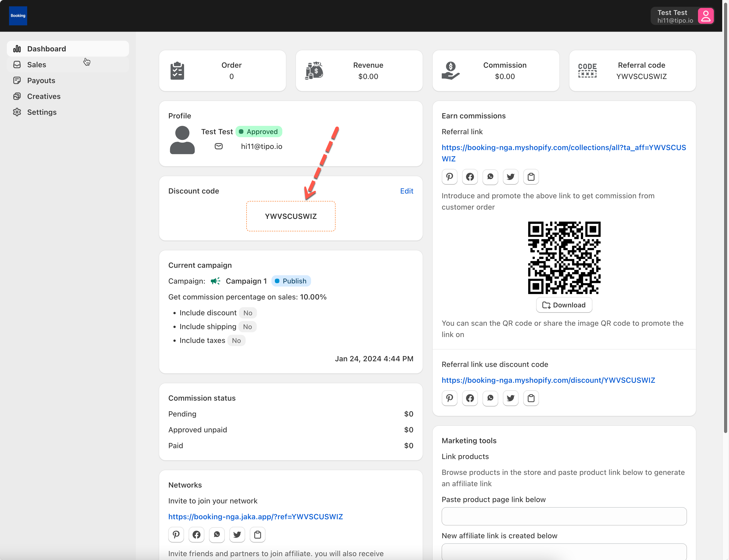Viewport: 729px width, 560px height.
Task: Share referral link on Pinterest
Action: pos(449,177)
